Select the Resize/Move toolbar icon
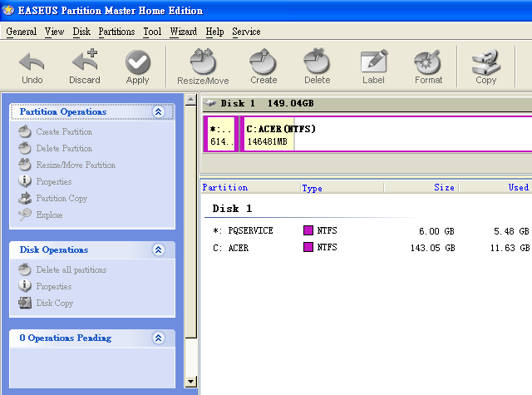532x395 pixels. (x=203, y=61)
